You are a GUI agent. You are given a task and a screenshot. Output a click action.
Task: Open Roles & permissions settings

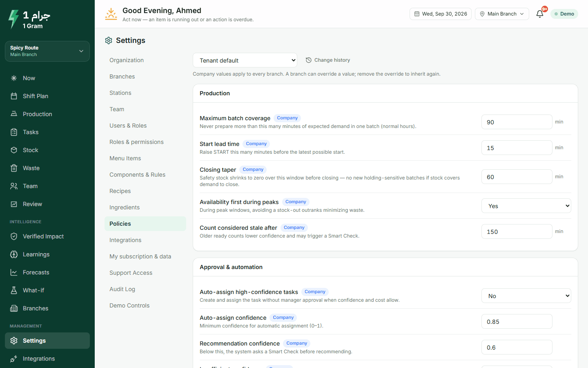145,142
